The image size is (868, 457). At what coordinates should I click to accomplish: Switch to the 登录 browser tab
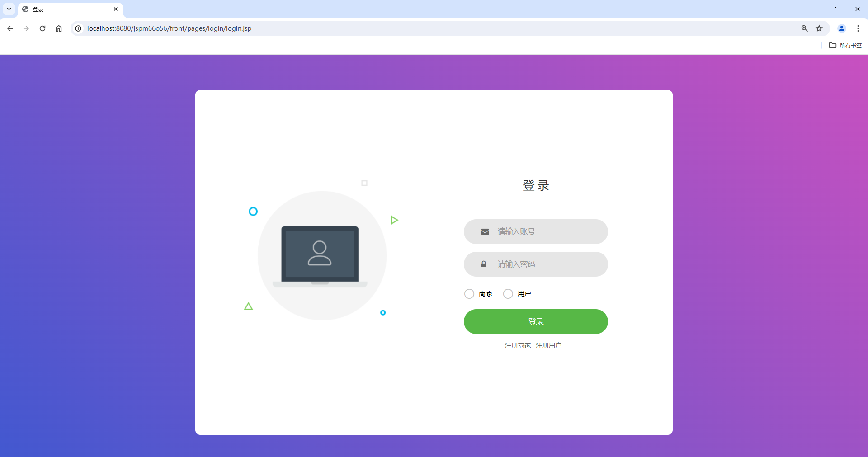tap(54, 9)
